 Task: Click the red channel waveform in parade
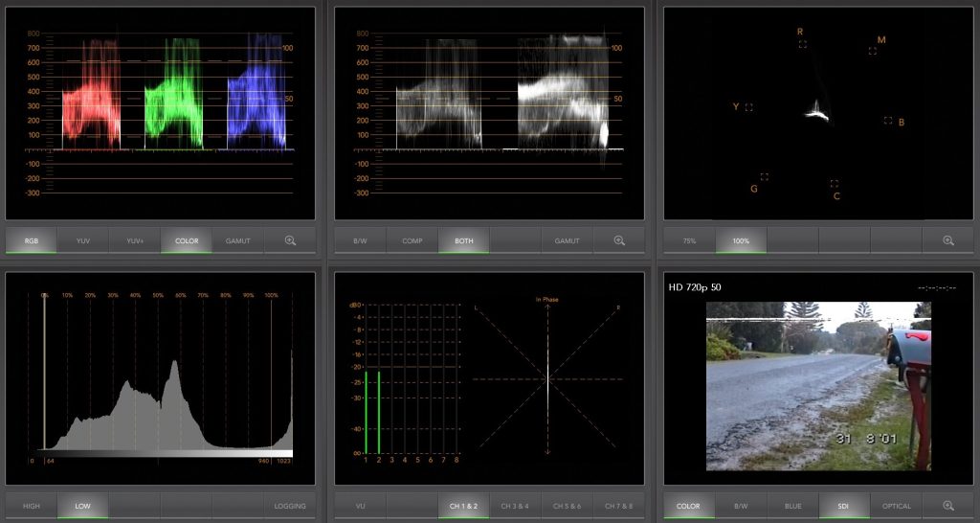tap(91, 94)
